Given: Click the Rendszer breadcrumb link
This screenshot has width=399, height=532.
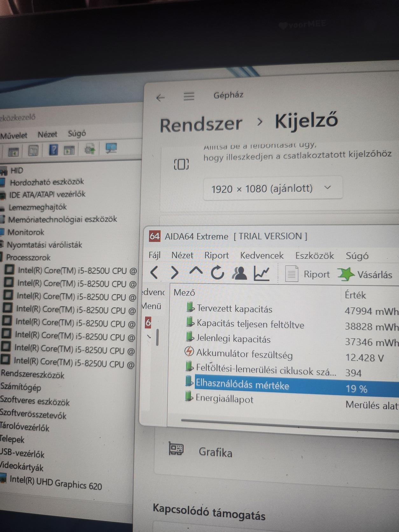Looking at the screenshot, I should click(x=201, y=124).
